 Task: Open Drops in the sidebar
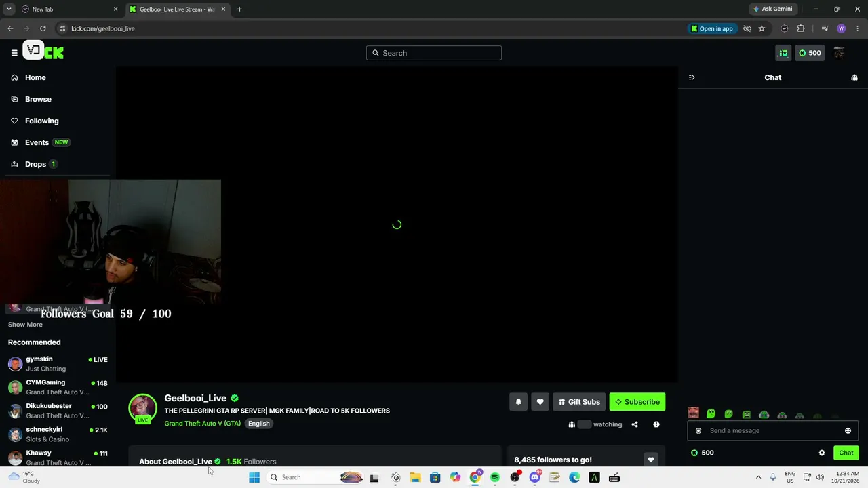(x=34, y=164)
